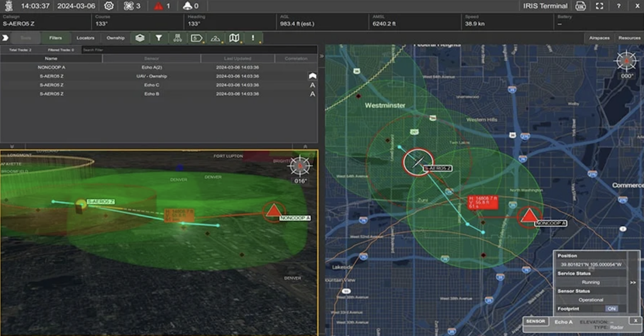Screen dimensions: 644x336
Task: Toggle fullscreen mode with the brackets icon
Action: tap(599, 6)
